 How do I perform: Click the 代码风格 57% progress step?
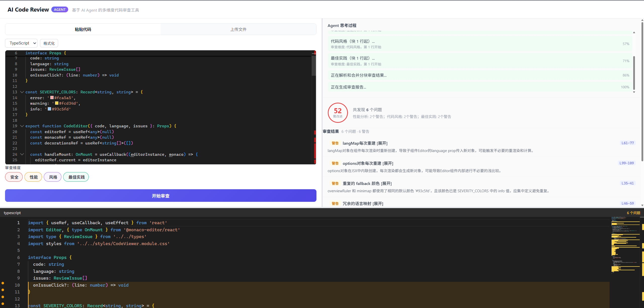(480, 44)
